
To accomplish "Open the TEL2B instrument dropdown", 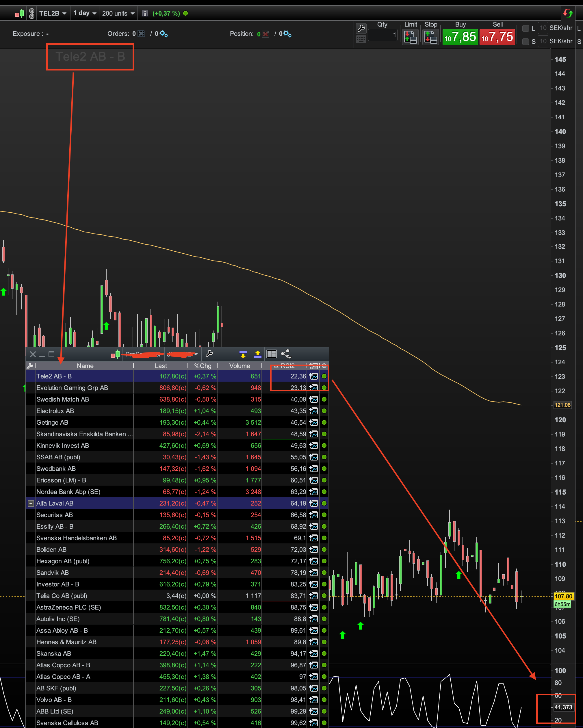I will (53, 14).
